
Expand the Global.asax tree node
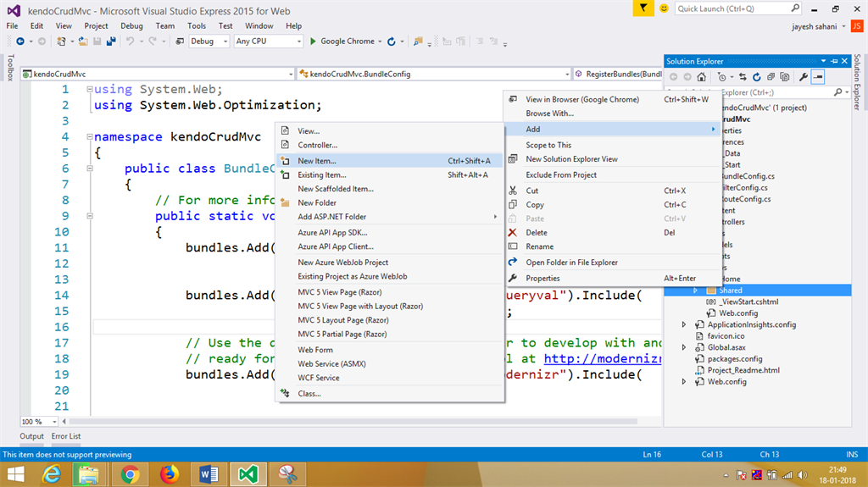click(684, 347)
